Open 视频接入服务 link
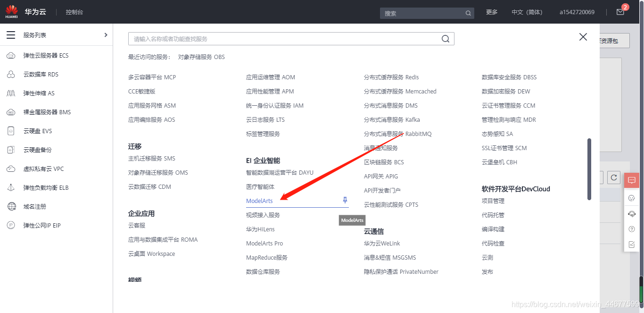 (263, 215)
